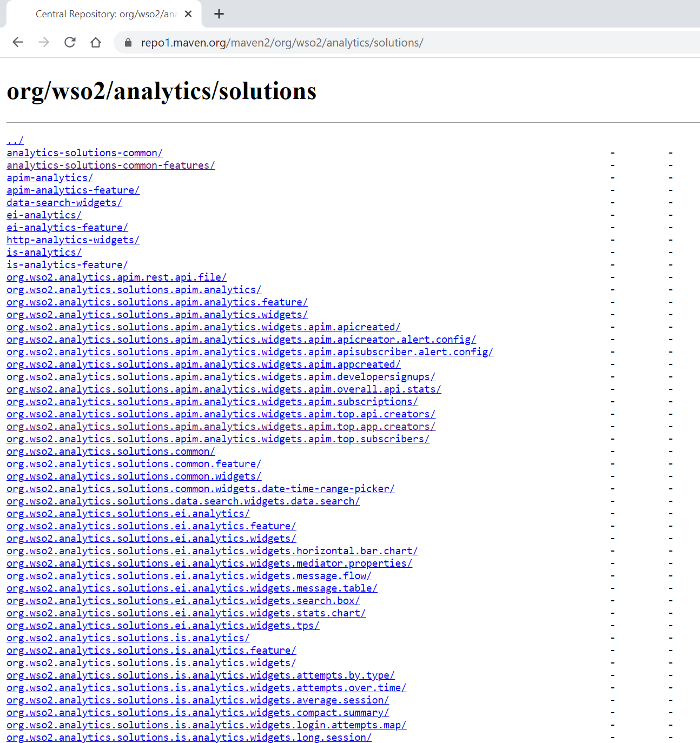Open the widgets.attempts.over.time/ link
Viewport: 700px width, 743px height.
click(207, 688)
